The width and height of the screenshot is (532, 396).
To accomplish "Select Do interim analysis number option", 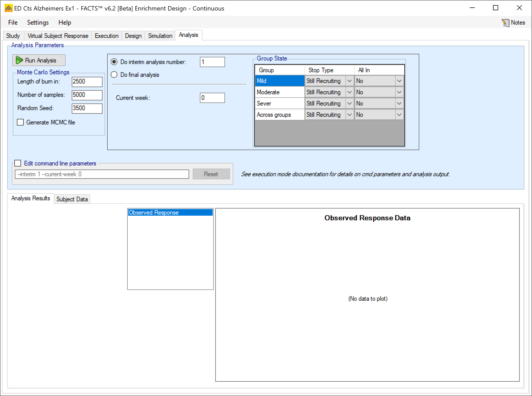I will (x=114, y=62).
